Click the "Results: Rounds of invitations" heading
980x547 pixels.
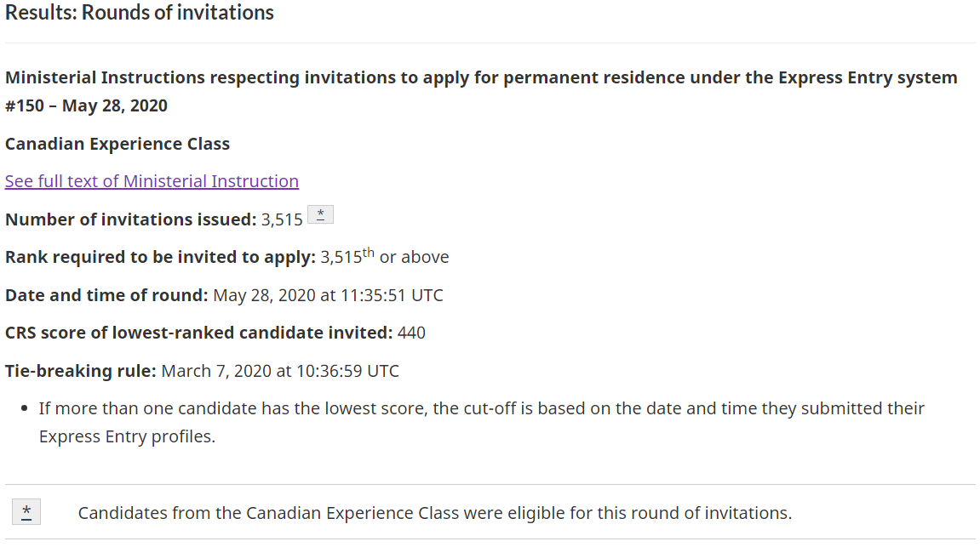click(x=140, y=13)
